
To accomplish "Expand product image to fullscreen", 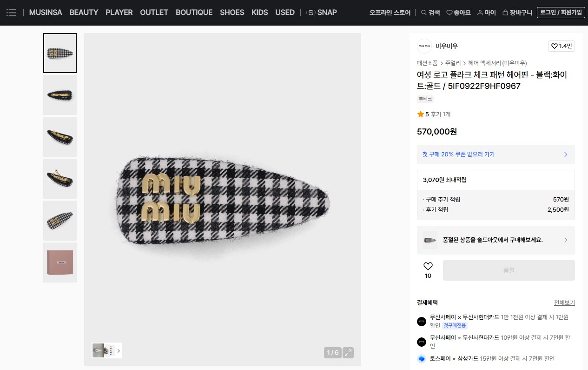I will [x=348, y=352].
